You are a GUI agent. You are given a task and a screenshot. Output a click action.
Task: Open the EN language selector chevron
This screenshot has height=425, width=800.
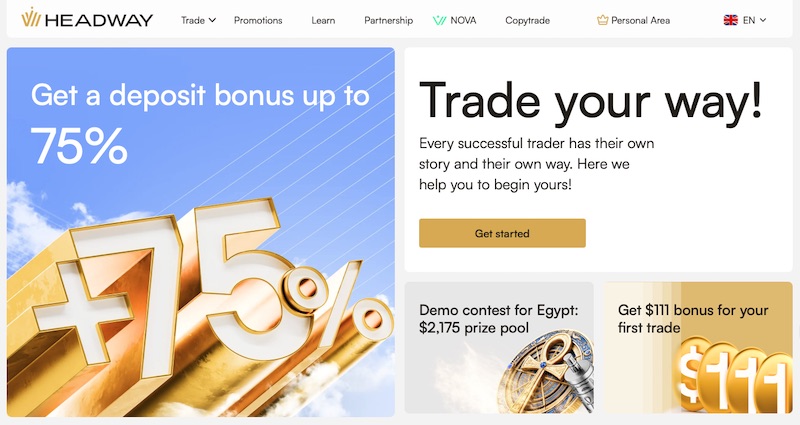[x=763, y=20]
